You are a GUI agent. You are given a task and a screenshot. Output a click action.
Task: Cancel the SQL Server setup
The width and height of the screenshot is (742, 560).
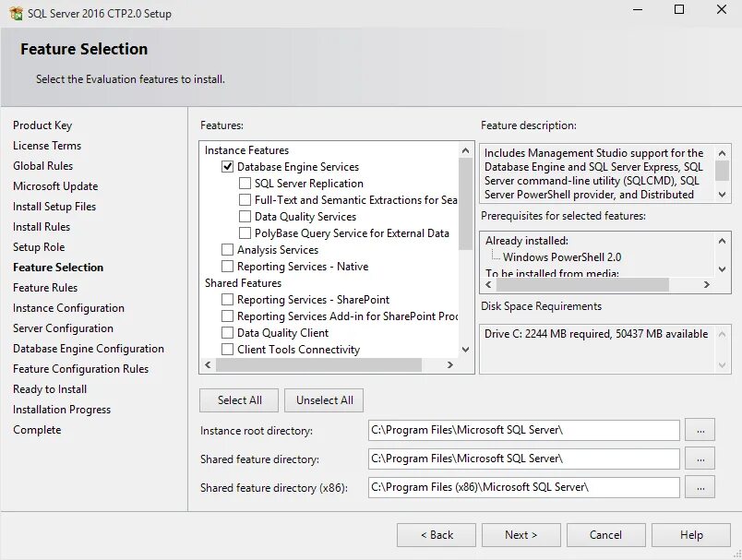tap(605, 535)
